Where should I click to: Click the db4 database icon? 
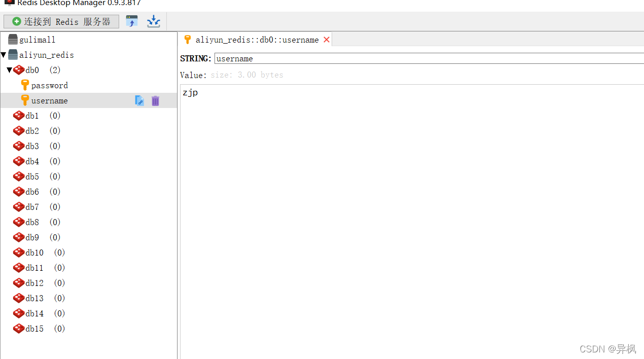pyautogui.click(x=19, y=161)
